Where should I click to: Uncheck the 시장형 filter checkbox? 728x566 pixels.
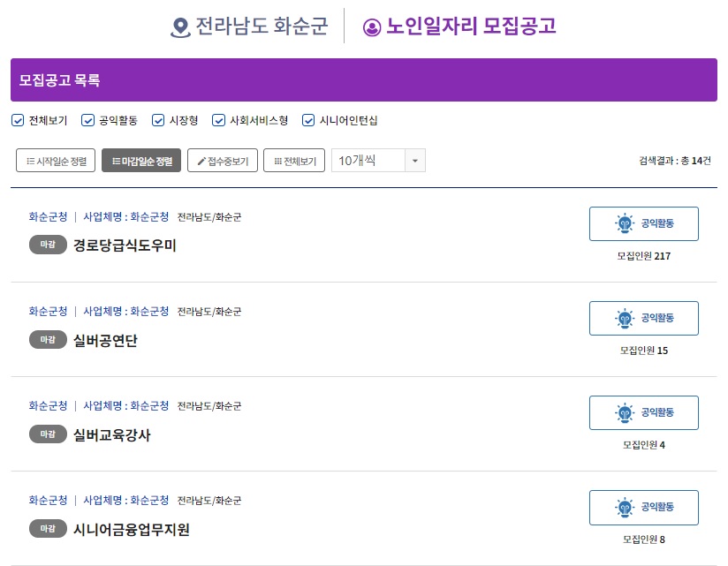pyautogui.click(x=158, y=121)
